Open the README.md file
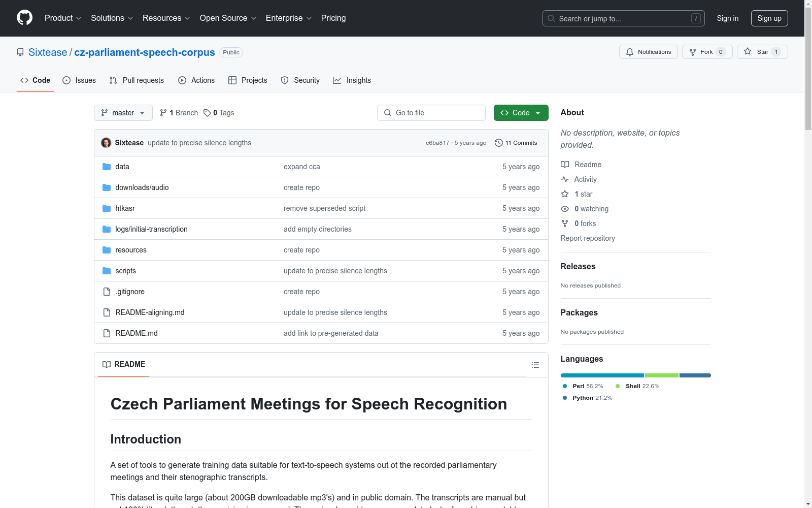 (x=137, y=333)
